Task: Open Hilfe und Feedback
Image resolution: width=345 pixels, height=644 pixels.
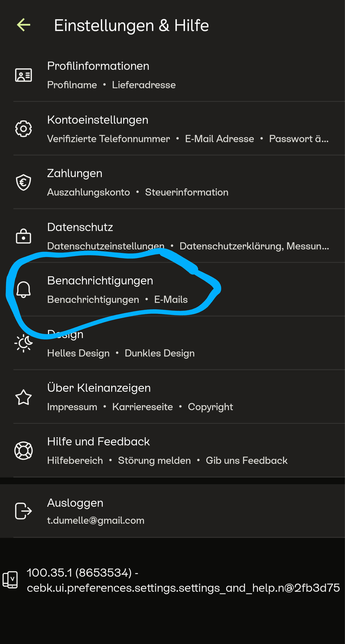Action: [98, 442]
